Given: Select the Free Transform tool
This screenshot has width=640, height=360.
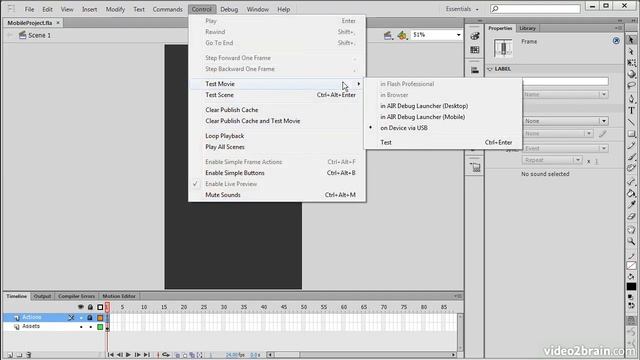Looking at the screenshot, I should (x=631, y=62).
